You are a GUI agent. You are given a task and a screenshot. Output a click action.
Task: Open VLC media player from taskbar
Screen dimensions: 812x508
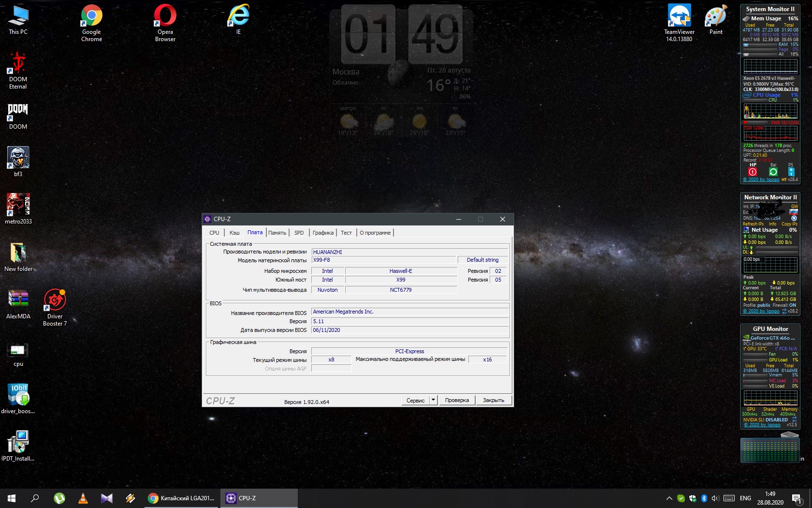coord(83,498)
